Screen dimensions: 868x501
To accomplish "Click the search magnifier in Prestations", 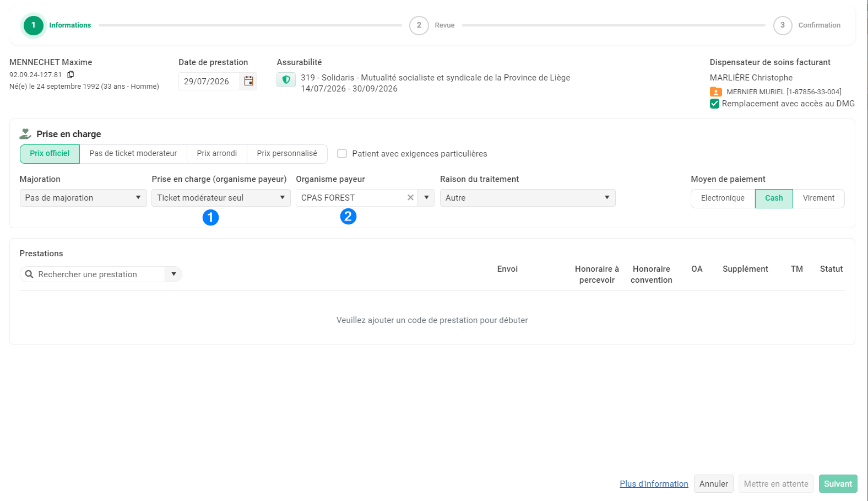I will point(30,274).
